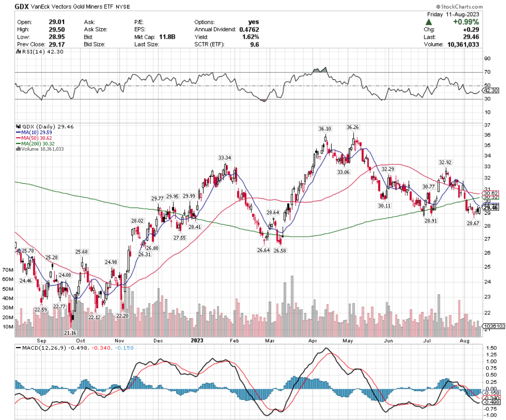This screenshot has height=420, width=506.
Task: Click the MA(50) 30.62 legend text
Action: pyautogui.click(x=36, y=138)
